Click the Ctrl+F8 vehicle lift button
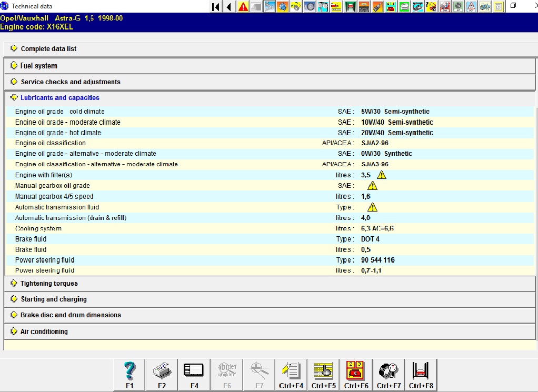 click(x=421, y=375)
